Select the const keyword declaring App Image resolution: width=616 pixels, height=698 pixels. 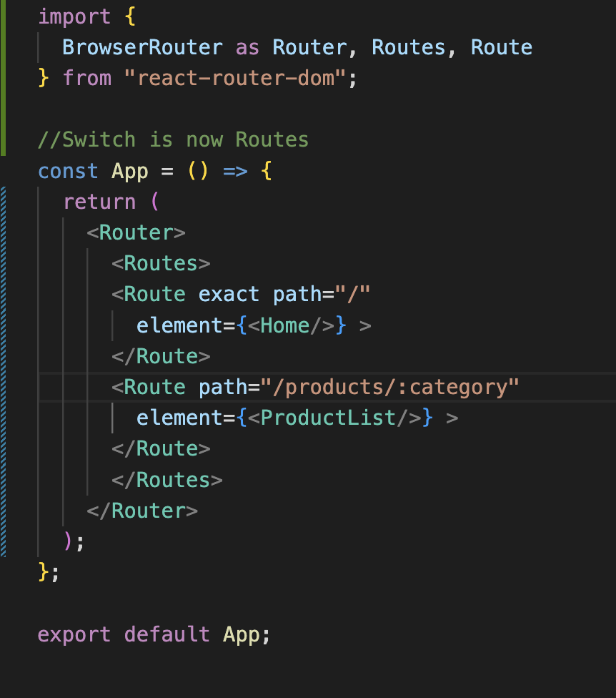67,170
